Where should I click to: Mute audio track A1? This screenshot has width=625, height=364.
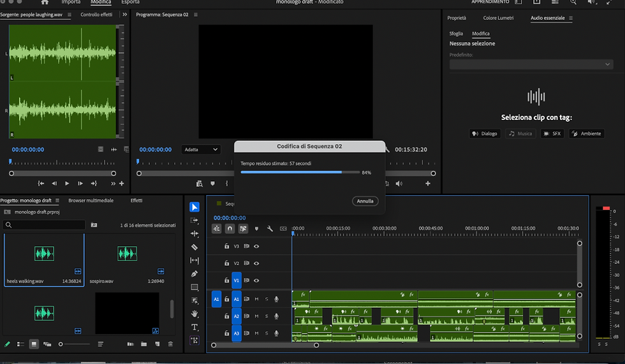(256, 299)
